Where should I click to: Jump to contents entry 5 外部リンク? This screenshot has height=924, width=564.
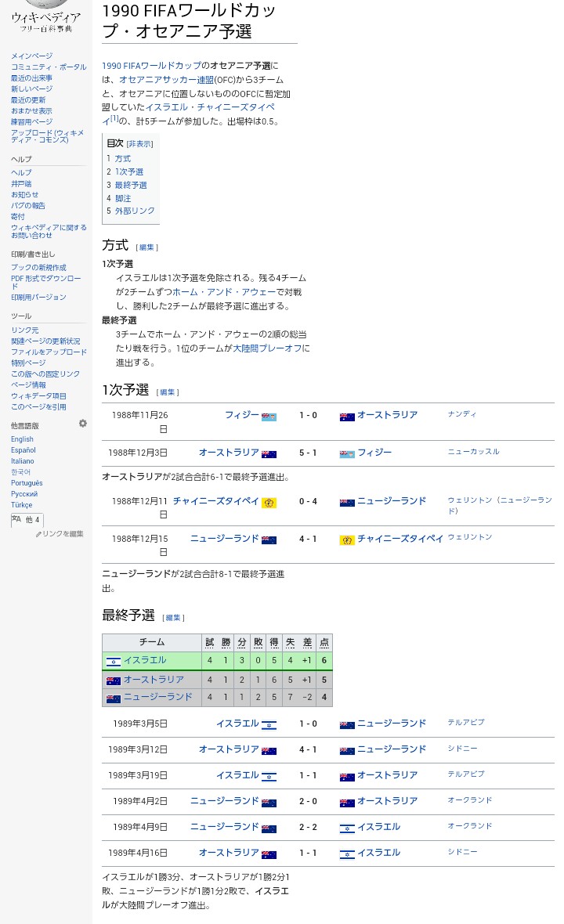pos(131,211)
